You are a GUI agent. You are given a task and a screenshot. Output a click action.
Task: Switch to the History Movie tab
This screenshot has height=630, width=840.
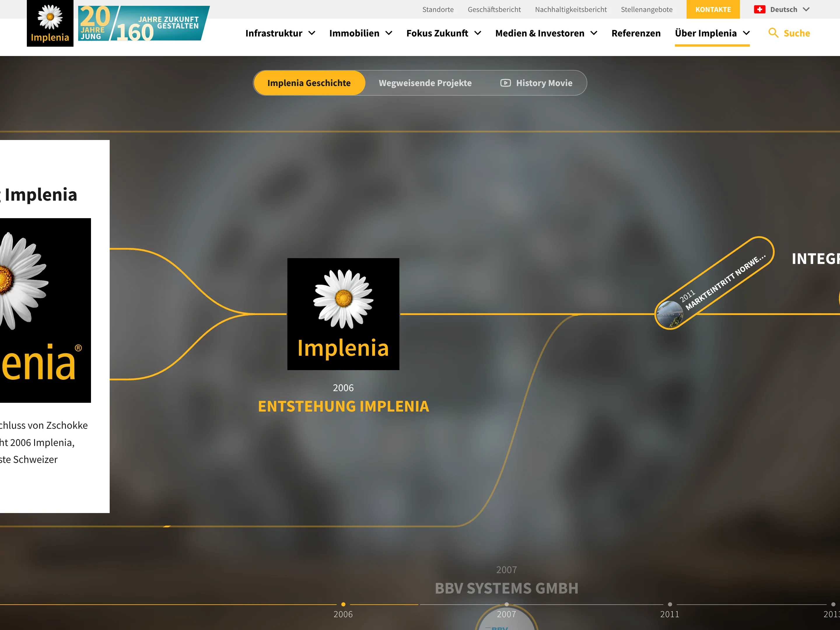pyautogui.click(x=536, y=83)
